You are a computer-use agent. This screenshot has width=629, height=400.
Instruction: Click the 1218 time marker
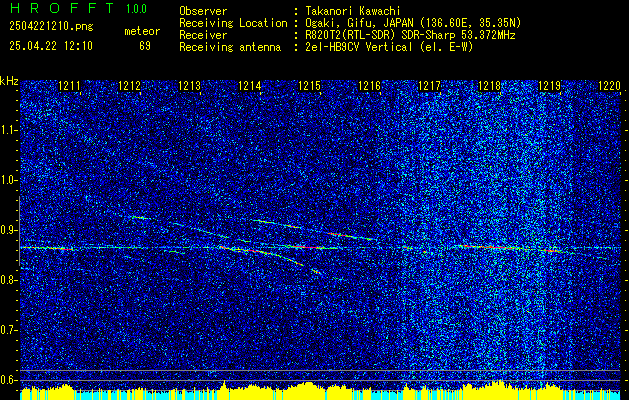point(489,85)
